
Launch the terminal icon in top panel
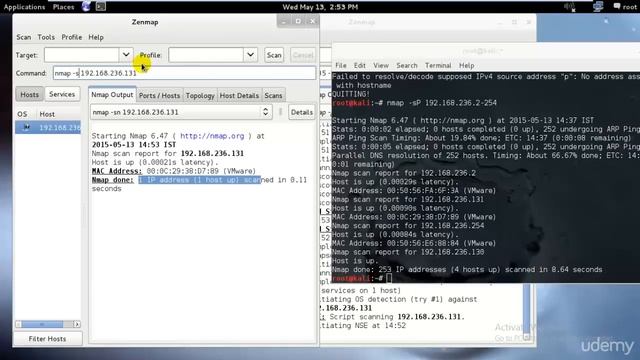click(100, 7)
